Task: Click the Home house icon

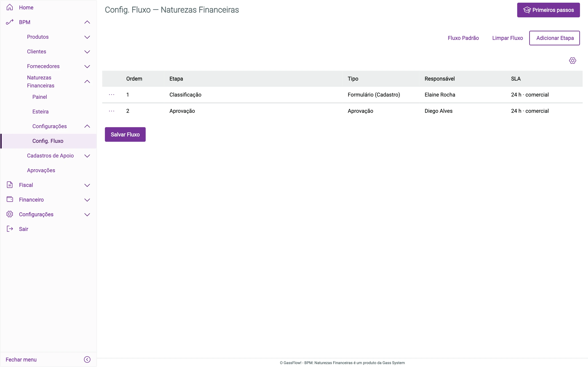Action: 10,7
